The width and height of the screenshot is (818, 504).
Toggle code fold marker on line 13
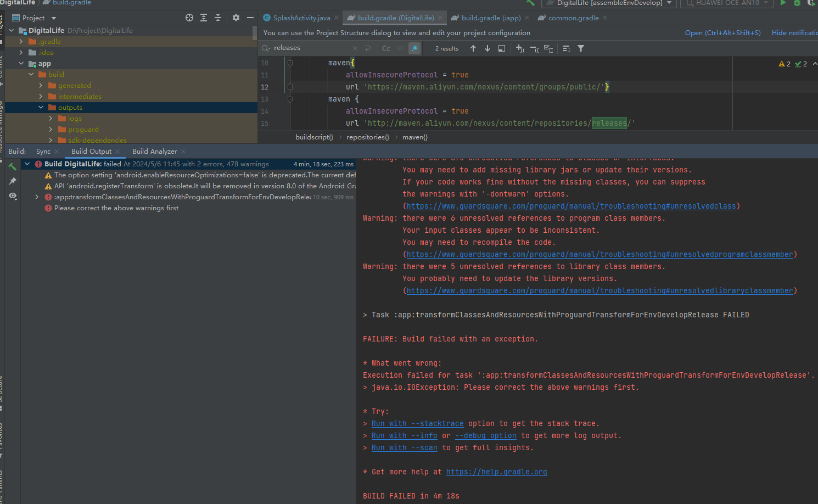(290, 99)
